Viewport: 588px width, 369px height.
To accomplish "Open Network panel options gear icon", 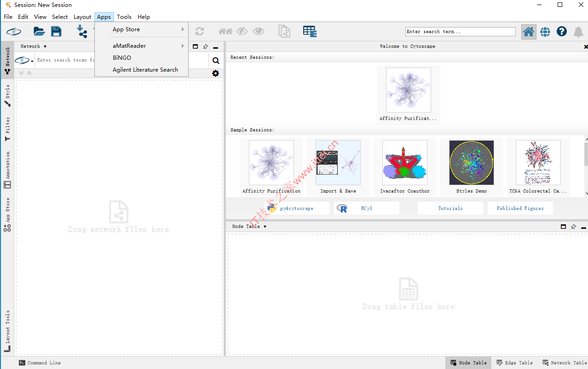I will coord(215,74).
